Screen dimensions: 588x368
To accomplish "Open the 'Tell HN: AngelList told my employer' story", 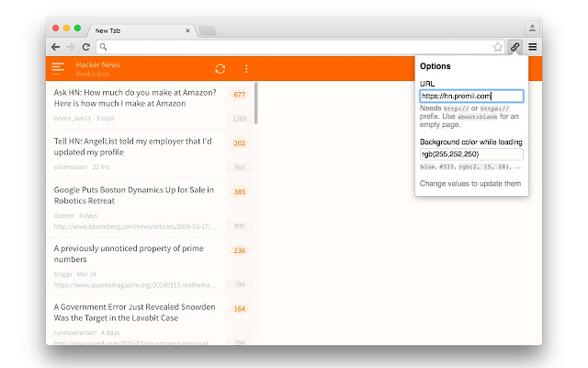I will (132, 146).
